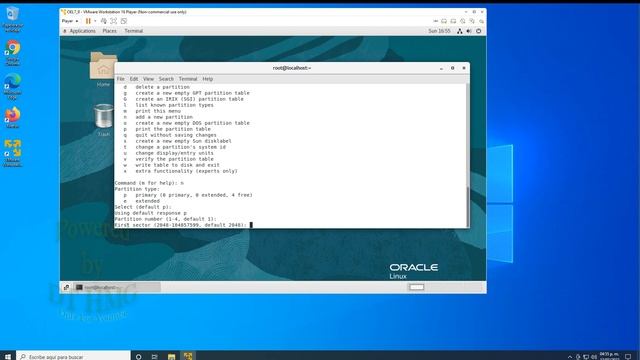This screenshot has width=640, height=360.
Task: Click the orange pause VM button
Action: [x=88, y=21]
